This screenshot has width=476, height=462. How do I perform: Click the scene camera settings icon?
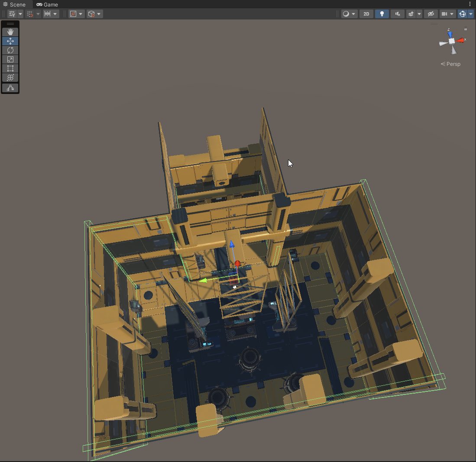pyautogui.click(x=444, y=14)
